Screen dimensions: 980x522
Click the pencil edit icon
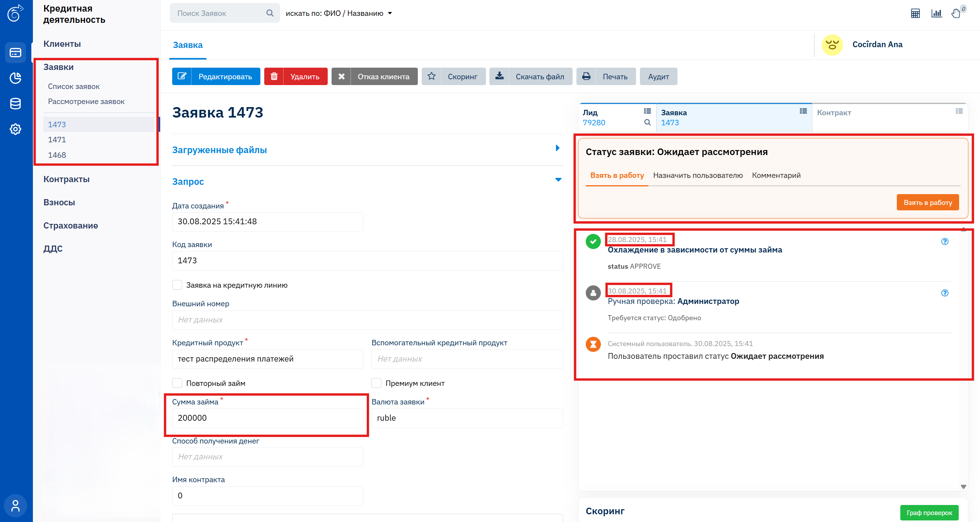click(182, 76)
